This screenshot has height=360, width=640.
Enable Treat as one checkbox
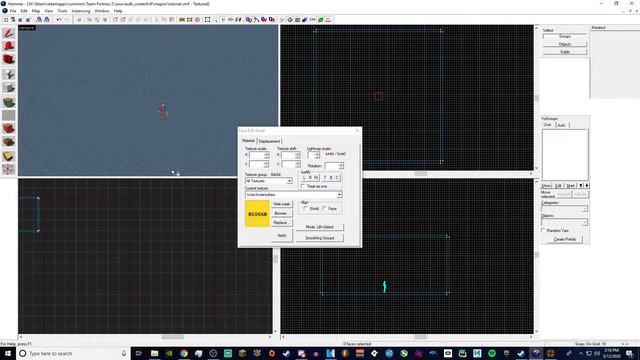tap(303, 186)
